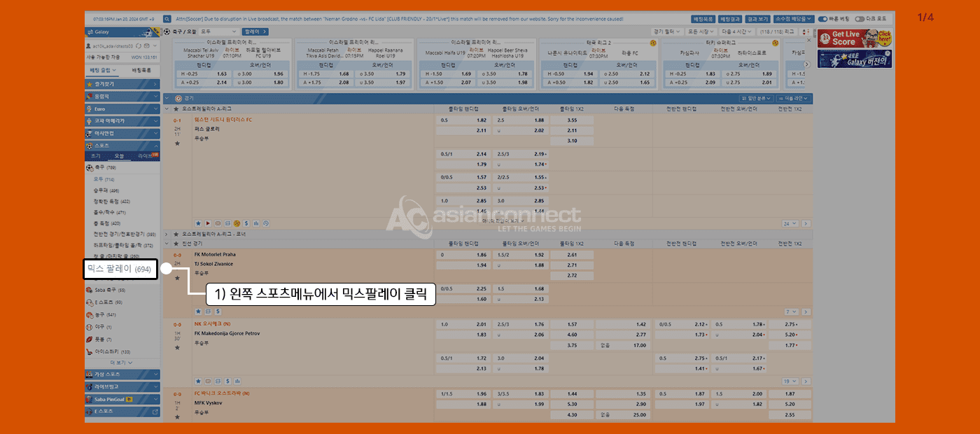
Task: Close the featured matches carousel
Action: [809, 41]
